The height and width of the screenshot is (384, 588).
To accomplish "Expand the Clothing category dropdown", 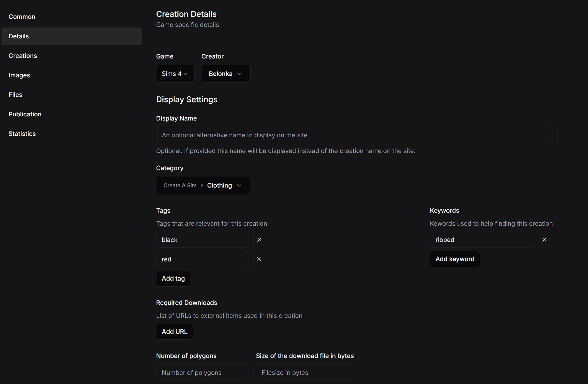I will tap(203, 186).
